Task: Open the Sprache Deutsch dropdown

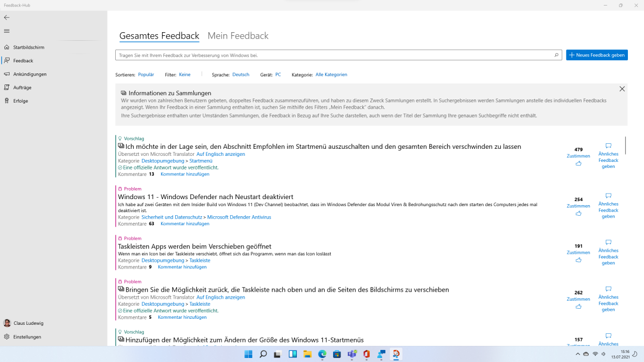Action: coord(240,74)
